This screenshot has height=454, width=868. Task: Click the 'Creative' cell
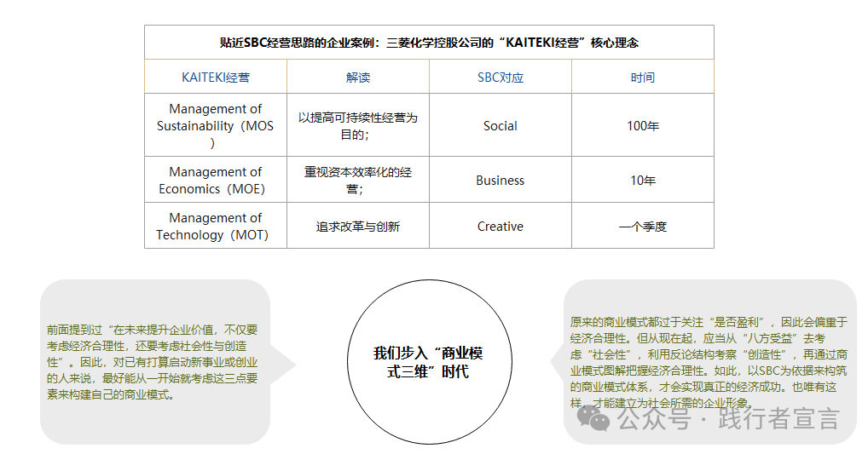501,226
